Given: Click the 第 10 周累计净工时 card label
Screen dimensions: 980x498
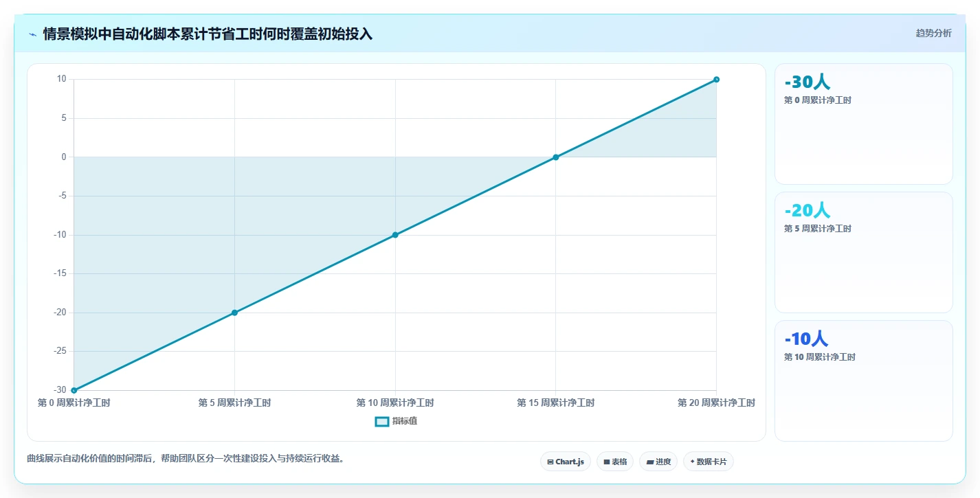Looking at the screenshot, I should (x=820, y=357).
